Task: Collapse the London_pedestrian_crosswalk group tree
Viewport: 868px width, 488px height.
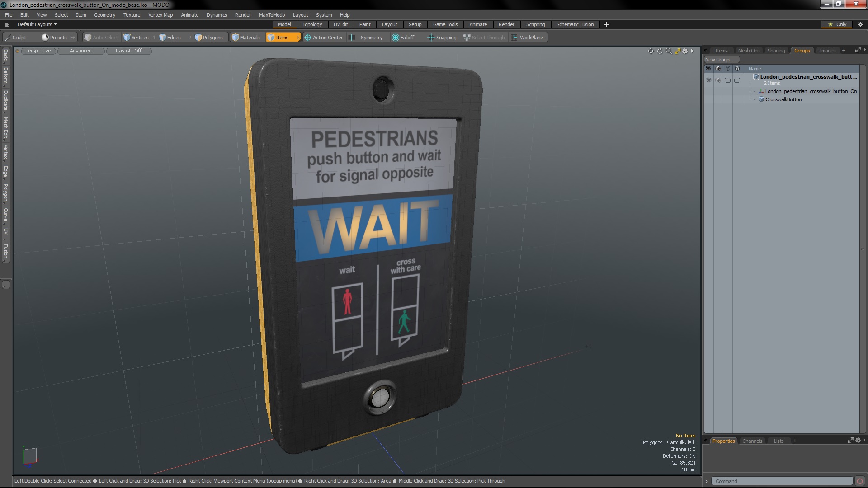Action: (x=750, y=79)
